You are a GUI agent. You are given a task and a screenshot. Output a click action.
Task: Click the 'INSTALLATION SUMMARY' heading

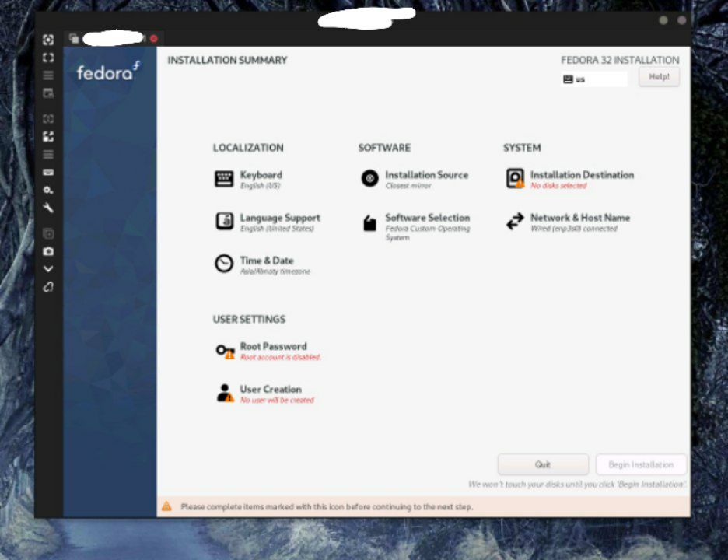click(x=227, y=61)
